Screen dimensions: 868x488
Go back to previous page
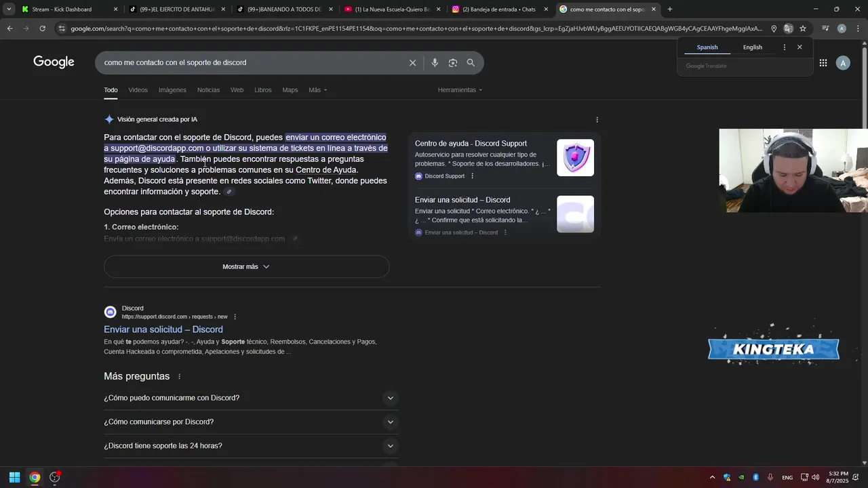pos(9,28)
